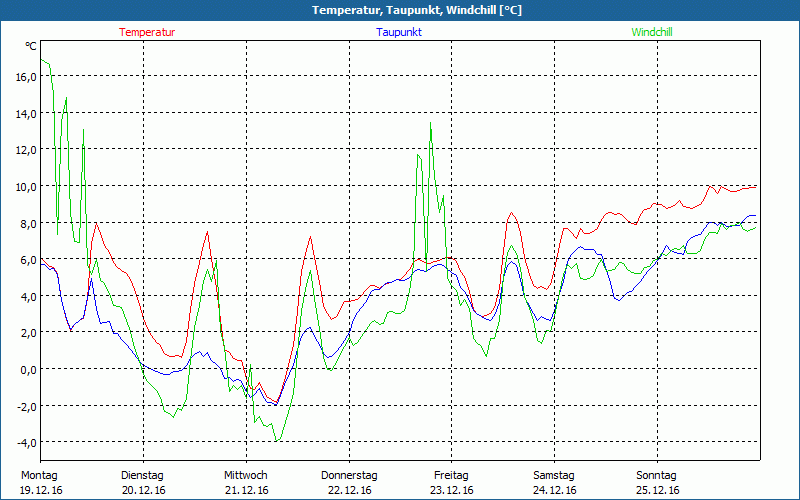
Task: Click the Freitag day label
Action: point(452,476)
